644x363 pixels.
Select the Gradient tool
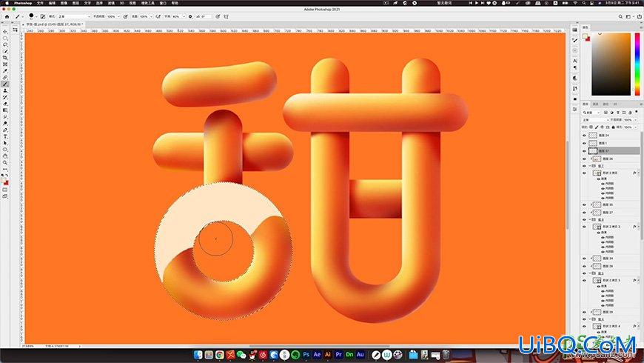pos(5,110)
